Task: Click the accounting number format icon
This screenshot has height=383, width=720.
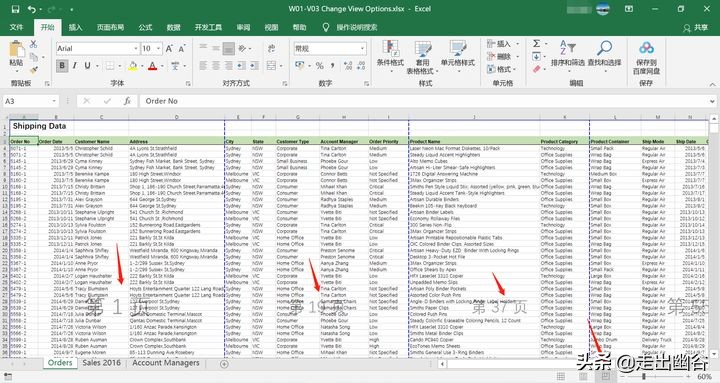Action: [300, 66]
